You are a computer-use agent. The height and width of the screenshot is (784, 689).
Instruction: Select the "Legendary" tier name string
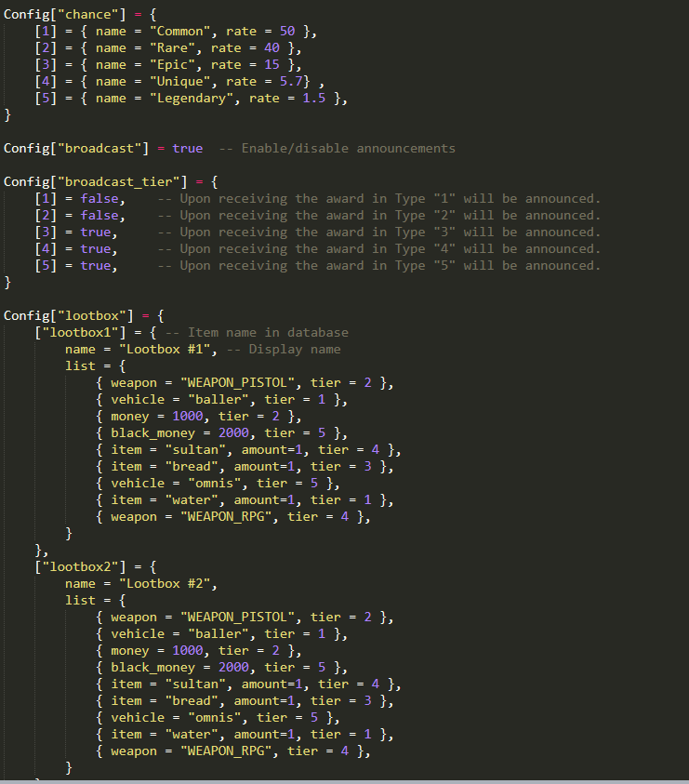click(x=192, y=98)
